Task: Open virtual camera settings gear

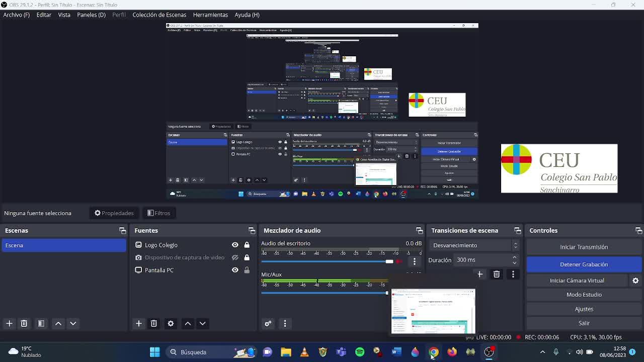Action: [635, 281]
